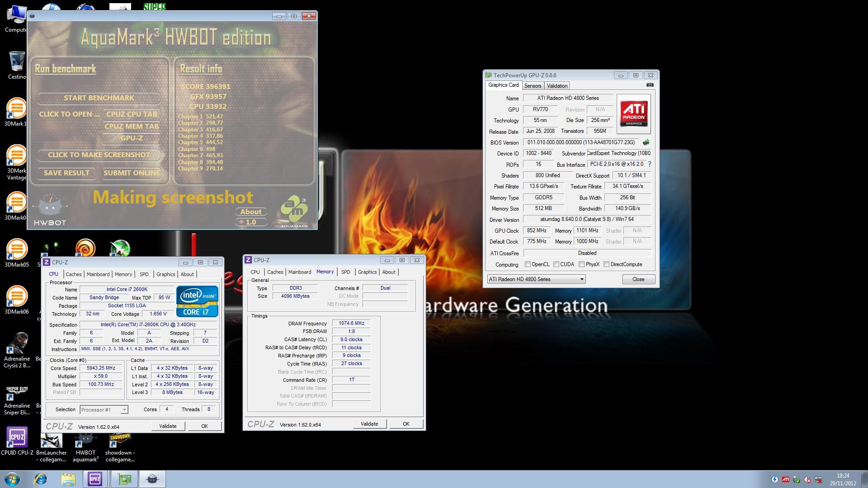Open the Computer desktop icon
This screenshot has width=868, height=488.
click(x=16, y=18)
